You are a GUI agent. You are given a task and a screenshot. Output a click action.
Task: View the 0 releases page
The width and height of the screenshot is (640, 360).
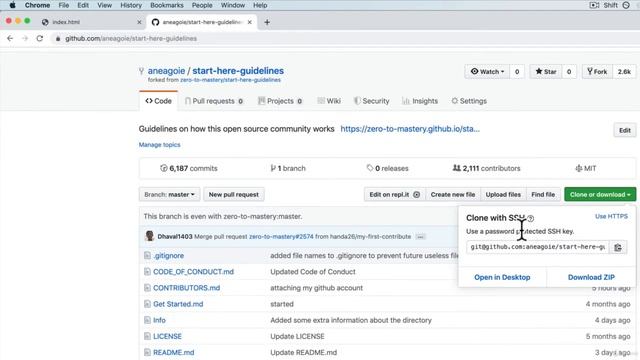click(387, 168)
